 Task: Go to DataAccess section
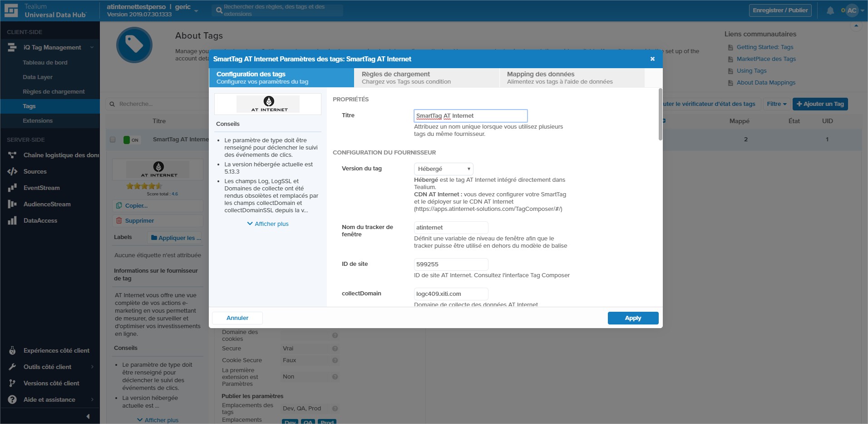pyautogui.click(x=40, y=220)
